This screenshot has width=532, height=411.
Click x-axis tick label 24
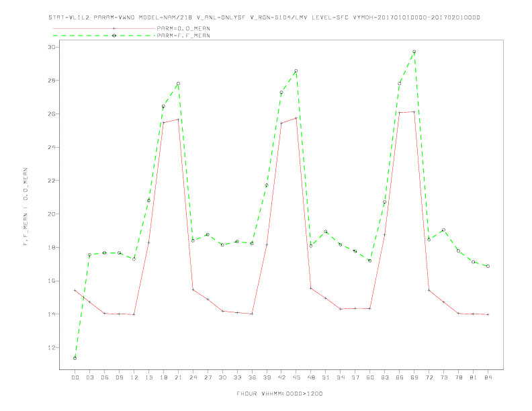click(193, 377)
